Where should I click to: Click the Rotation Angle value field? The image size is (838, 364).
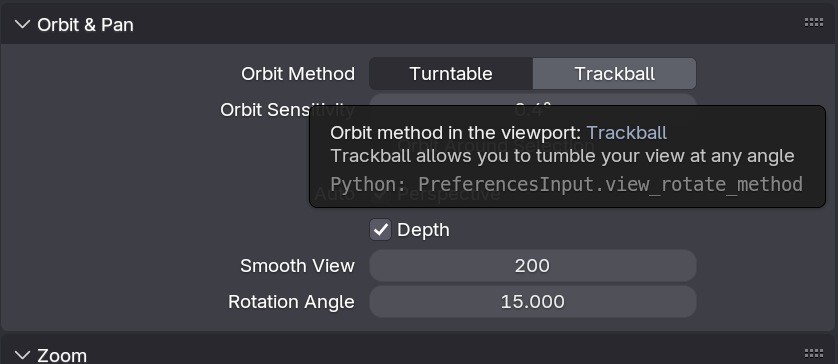coord(532,301)
